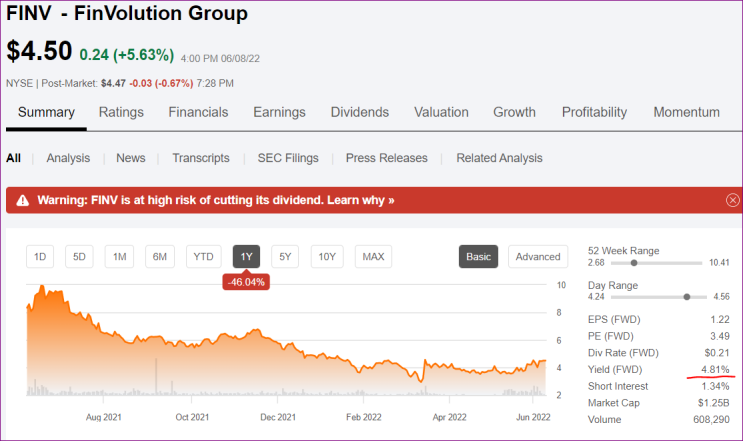743x441 pixels.
Task: Select the 5Y chart range
Action: pos(285,257)
